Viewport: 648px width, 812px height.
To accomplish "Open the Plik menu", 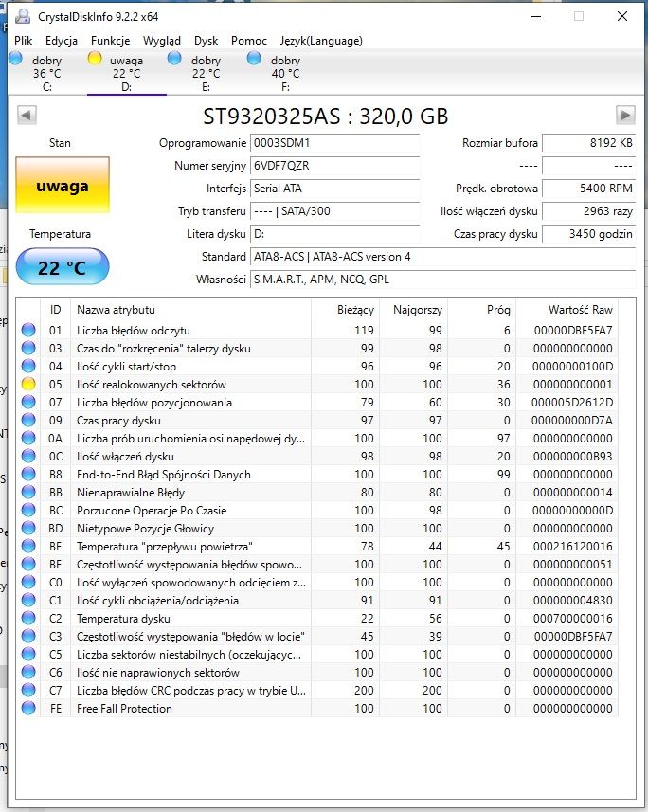I will point(24,41).
